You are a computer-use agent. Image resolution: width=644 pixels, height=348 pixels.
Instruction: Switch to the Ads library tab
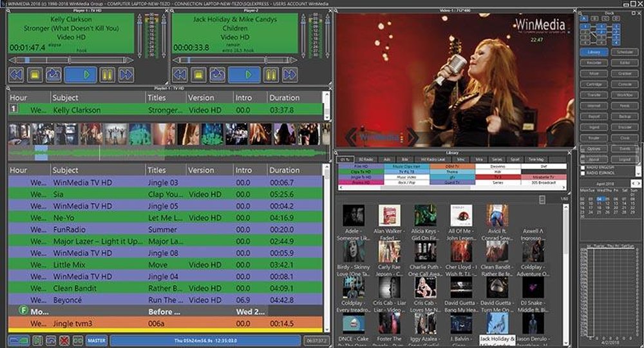[x=387, y=159]
